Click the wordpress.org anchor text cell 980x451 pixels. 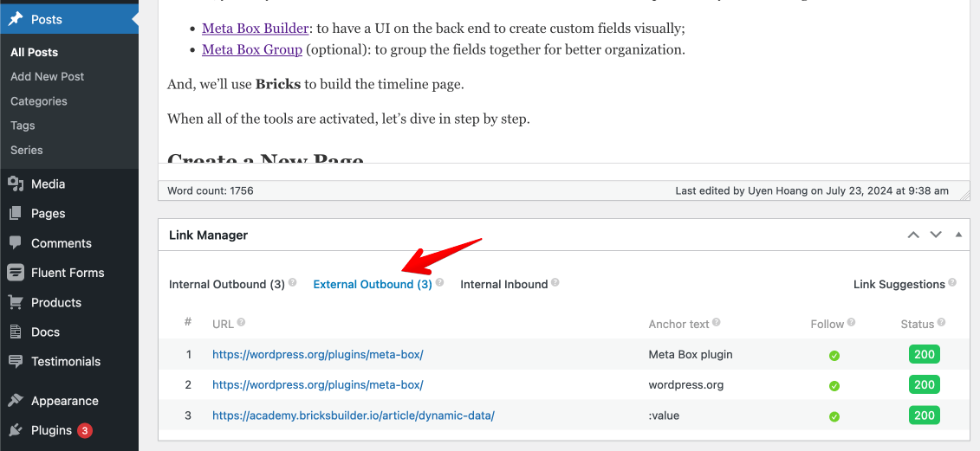[x=686, y=385]
